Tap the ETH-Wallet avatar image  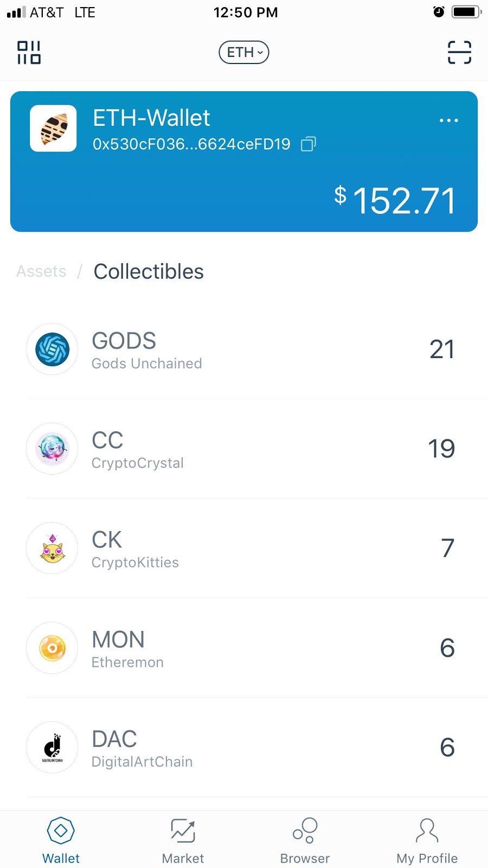point(53,129)
